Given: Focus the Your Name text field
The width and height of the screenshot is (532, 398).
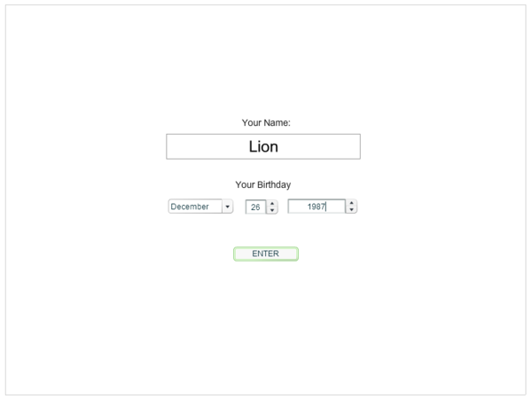Looking at the screenshot, I should (263, 147).
